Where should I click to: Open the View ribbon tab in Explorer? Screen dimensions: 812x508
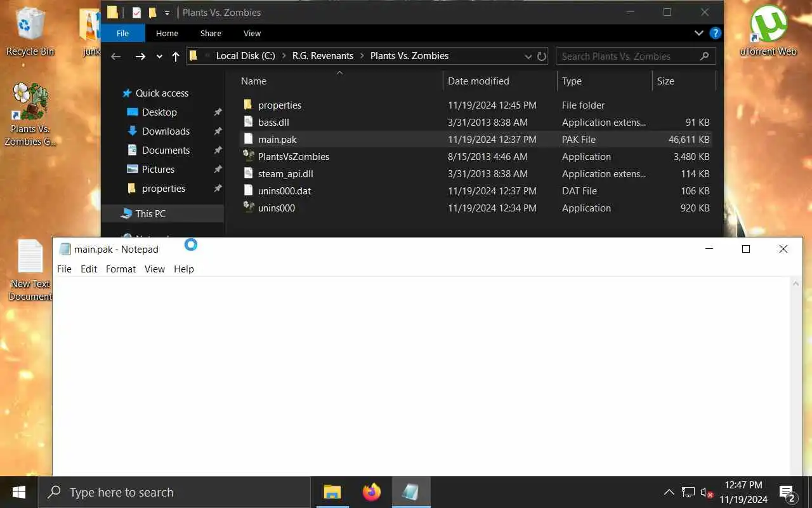tap(252, 33)
